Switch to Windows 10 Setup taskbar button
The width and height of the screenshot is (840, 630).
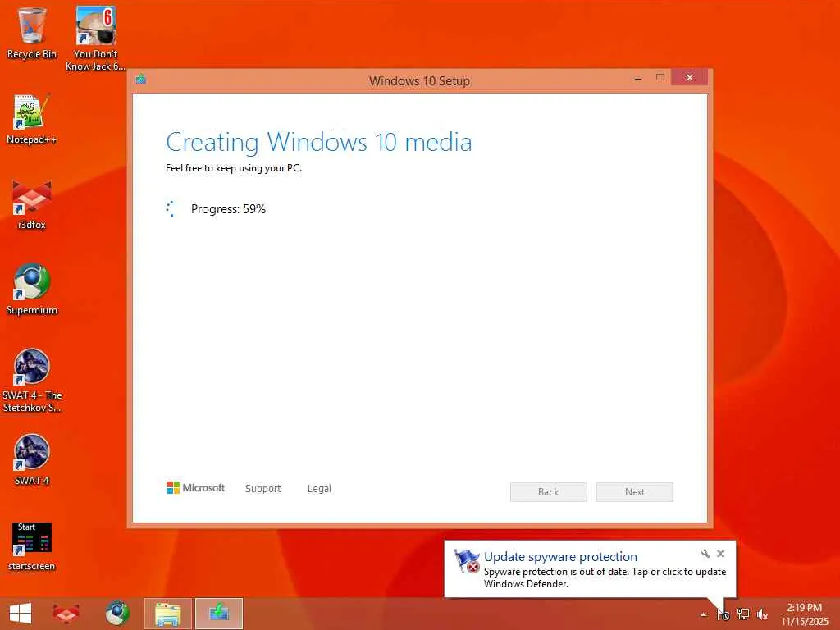coord(219,614)
